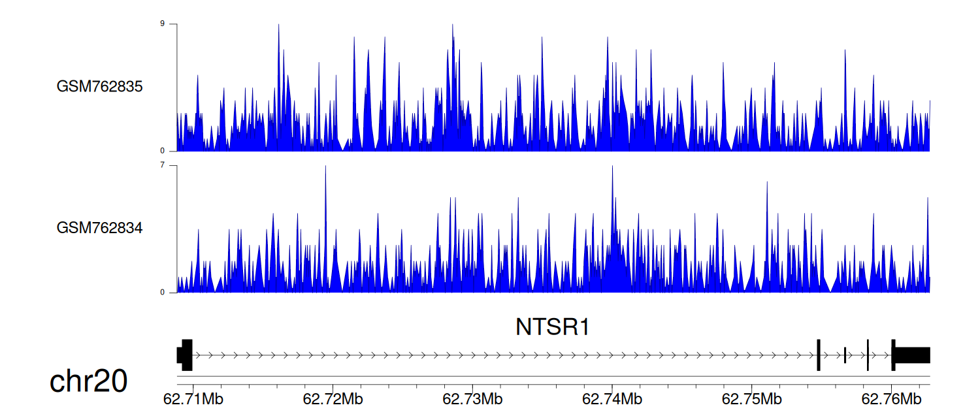Click the y-axis maximum value 9

172,24
